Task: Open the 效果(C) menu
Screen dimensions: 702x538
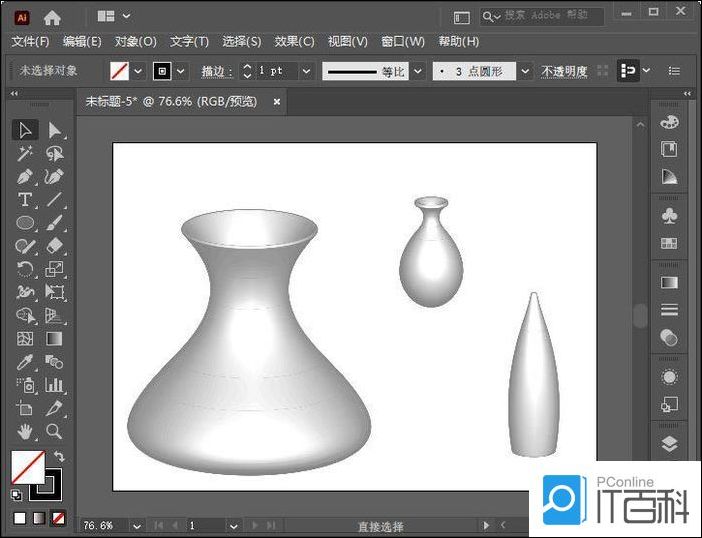Action: (294, 41)
